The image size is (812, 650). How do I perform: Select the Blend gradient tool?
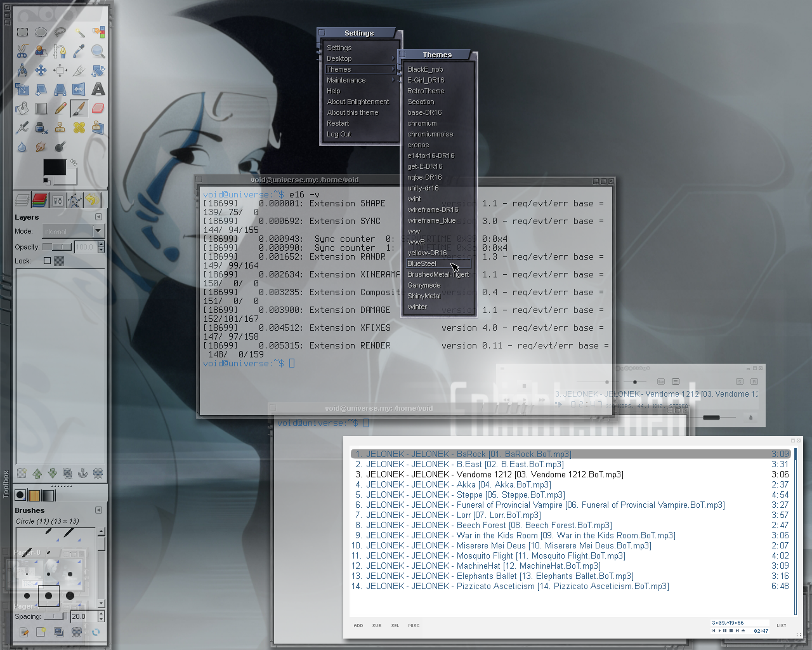[41, 108]
